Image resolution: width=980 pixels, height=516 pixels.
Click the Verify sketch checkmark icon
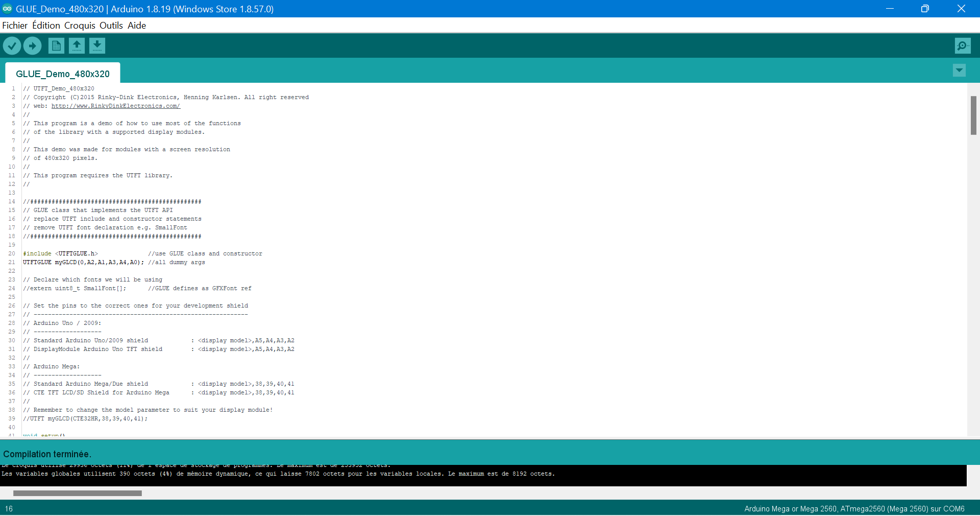tap(12, 46)
